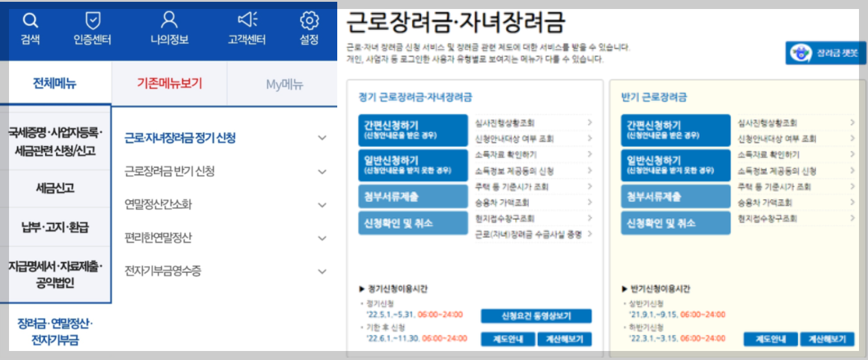Click 간편신청하기 under 정기 근로장려금·자녀장려금

tap(413, 130)
